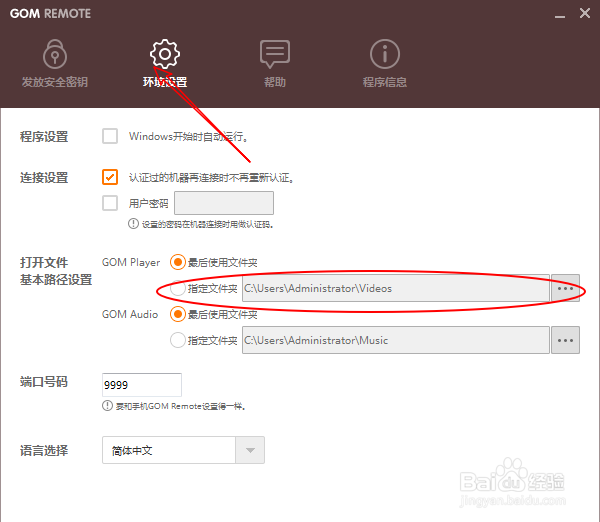Uncheck 认证过的机器再连接时不再重新认证 checkbox
This screenshot has height=522, width=600.
[x=110, y=177]
